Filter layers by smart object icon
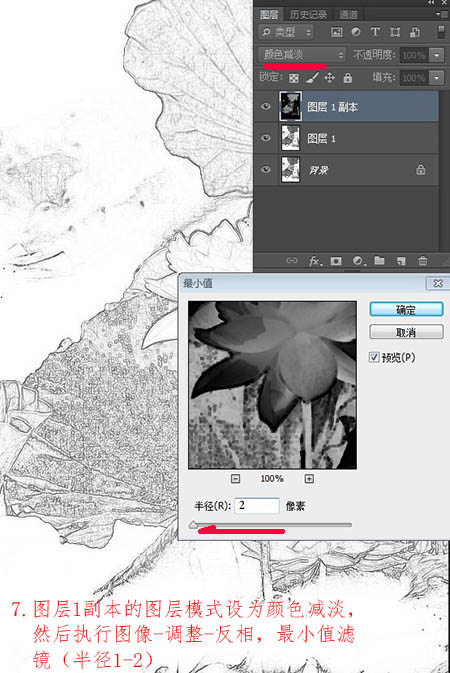Viewport: 450px width, 673px height. pyautogui.click(x=415, y=32)
